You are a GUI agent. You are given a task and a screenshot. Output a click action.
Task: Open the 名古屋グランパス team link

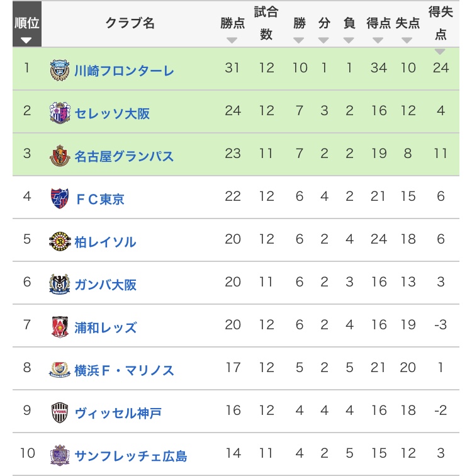(124, 156)
